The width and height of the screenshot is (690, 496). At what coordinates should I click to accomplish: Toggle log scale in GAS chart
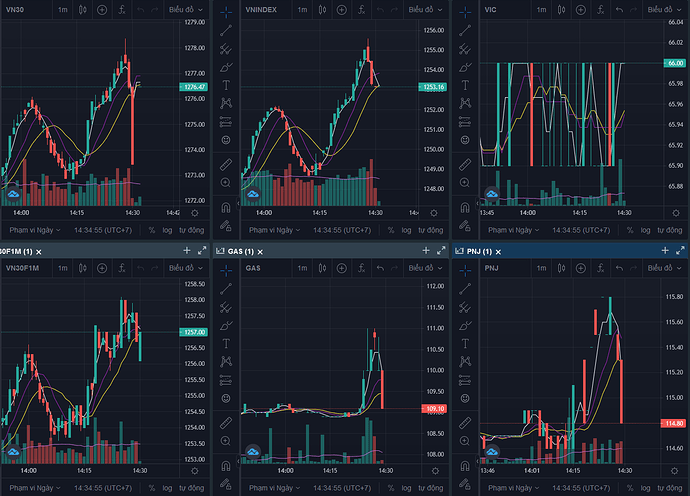[x=406, y=488]
